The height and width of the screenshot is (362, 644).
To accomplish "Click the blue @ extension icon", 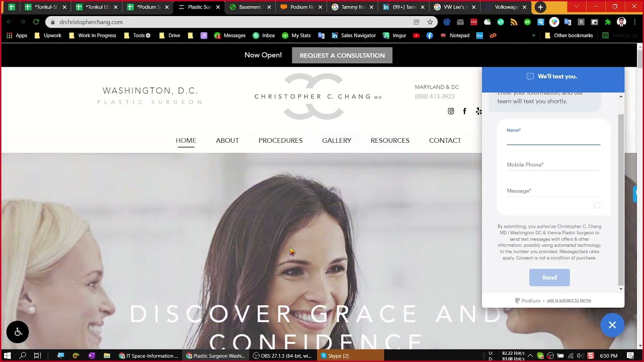I will pos(447,22).
